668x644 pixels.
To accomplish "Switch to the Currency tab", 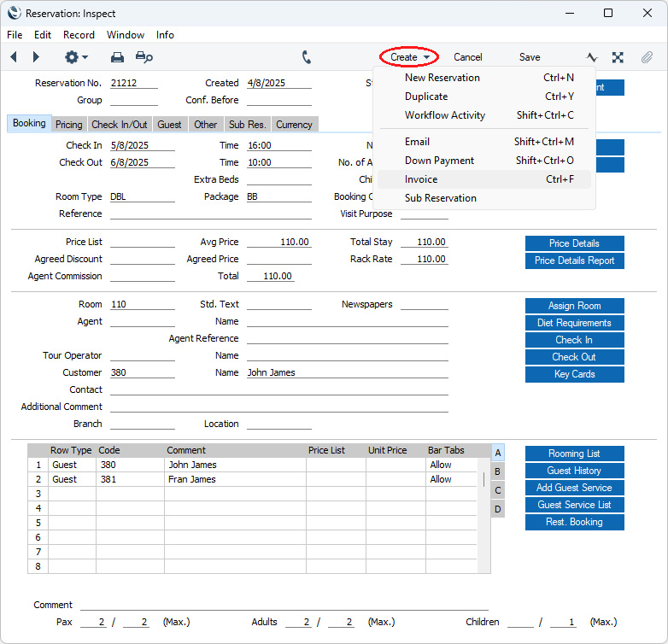I will point(294,125).
